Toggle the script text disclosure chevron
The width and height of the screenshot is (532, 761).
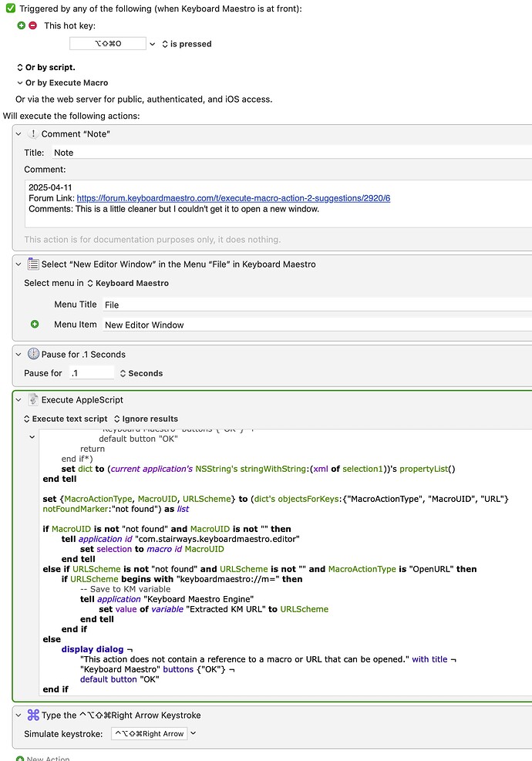(x=32, y=437)
